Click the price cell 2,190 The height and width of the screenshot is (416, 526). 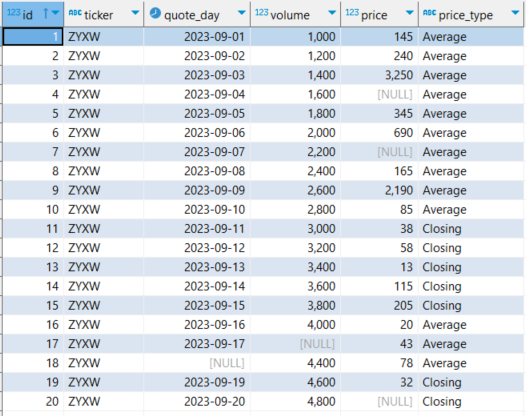click(x=379, y=190)
